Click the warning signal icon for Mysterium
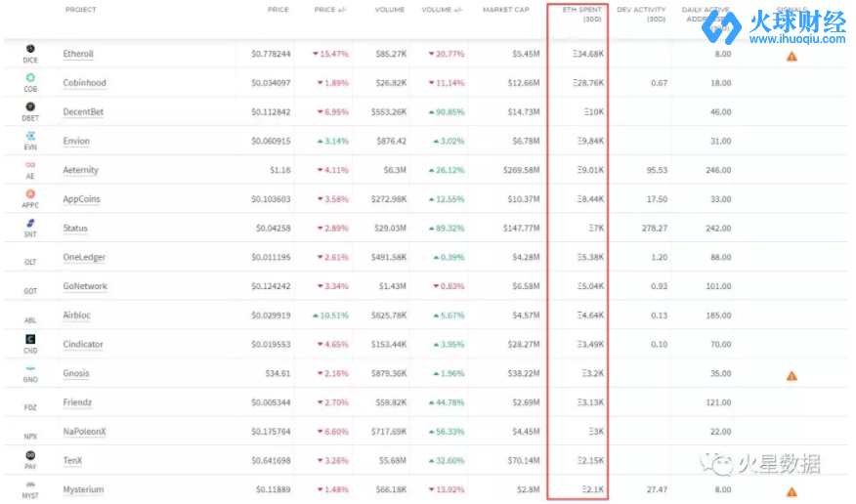The width and height of the screenshot is (856, 504). (792, 492)
